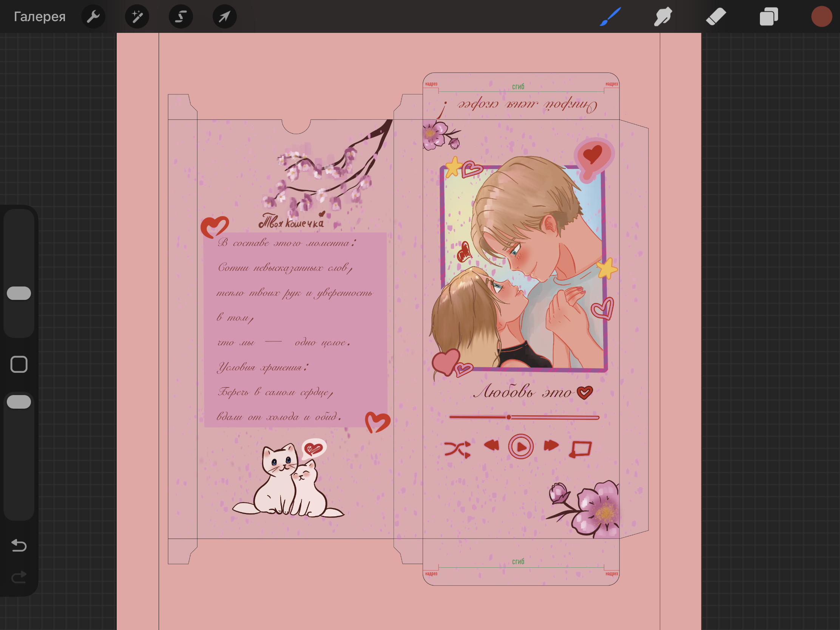Open the active color picker circle
Viewport: 840px width, 630px height.
(821, 17)
